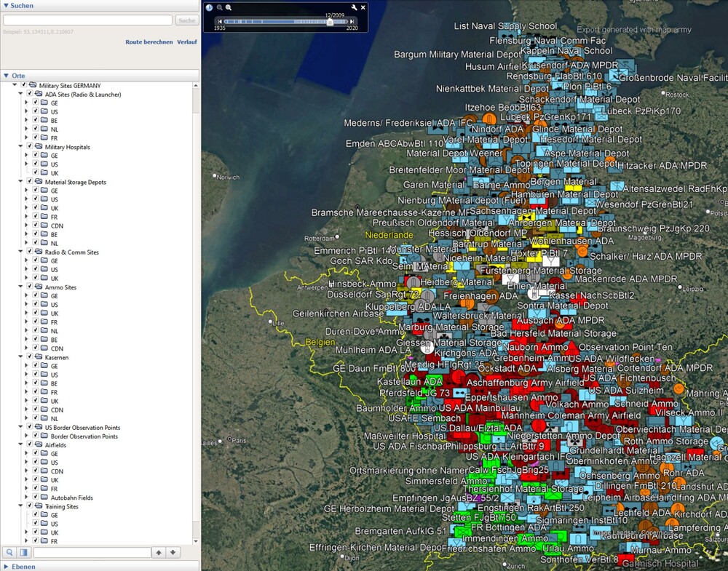This screenshot has width=728, height=571.
Task: Click the tree scrollbar down arrow
Action: (195, 541)
